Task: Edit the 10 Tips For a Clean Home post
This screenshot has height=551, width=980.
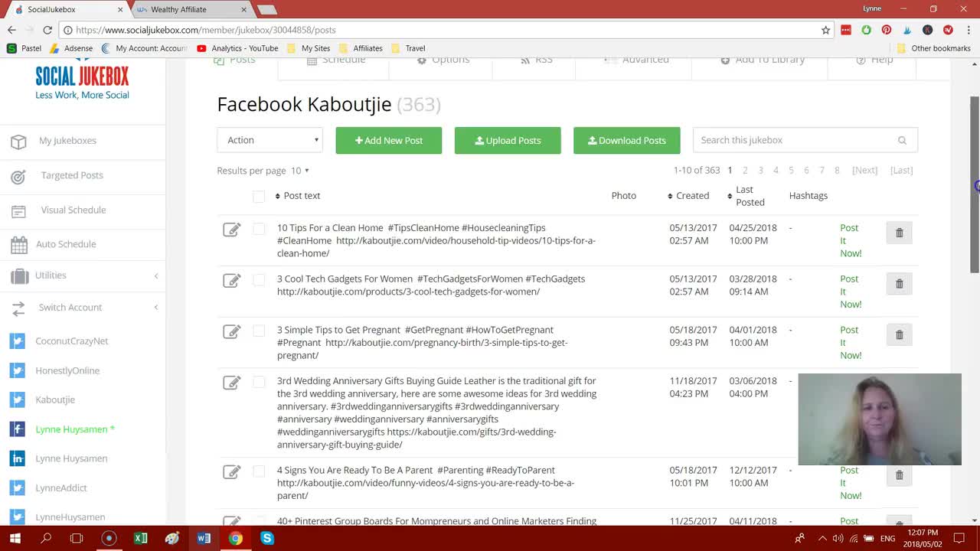Action: [231, 230]
